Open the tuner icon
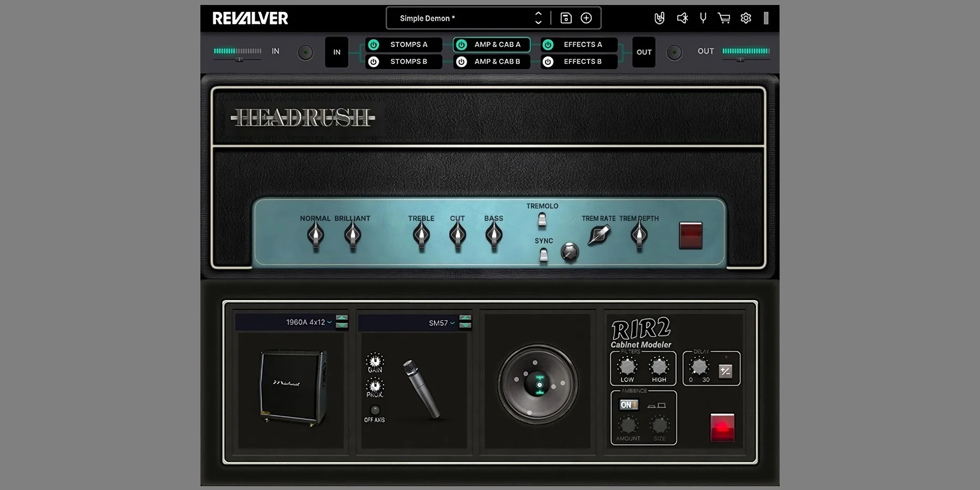Image resolution: width=980 pixels, height=490 pixels. pos(703,18)
